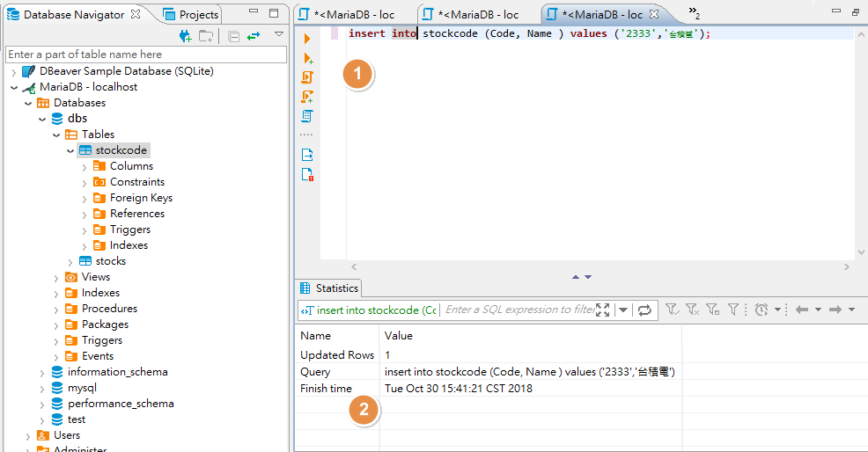This screenshot has width=868, height=452.
Task: Collapse the MariaDB - localhost node
Action: (x=14, y=87)
